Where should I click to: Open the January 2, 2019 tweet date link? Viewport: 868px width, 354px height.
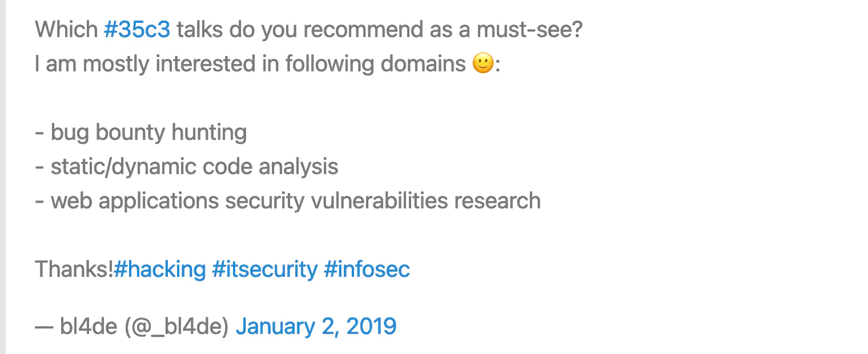click(x=316, y=326)
